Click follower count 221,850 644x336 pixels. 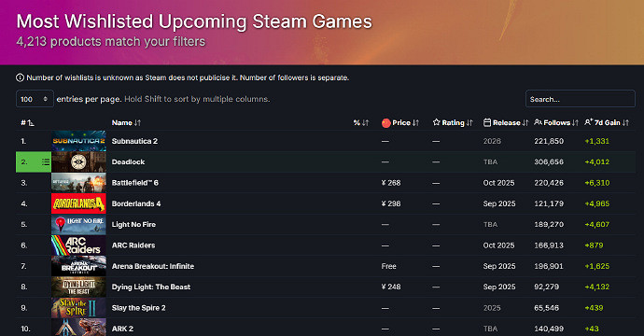pos(549,141)
